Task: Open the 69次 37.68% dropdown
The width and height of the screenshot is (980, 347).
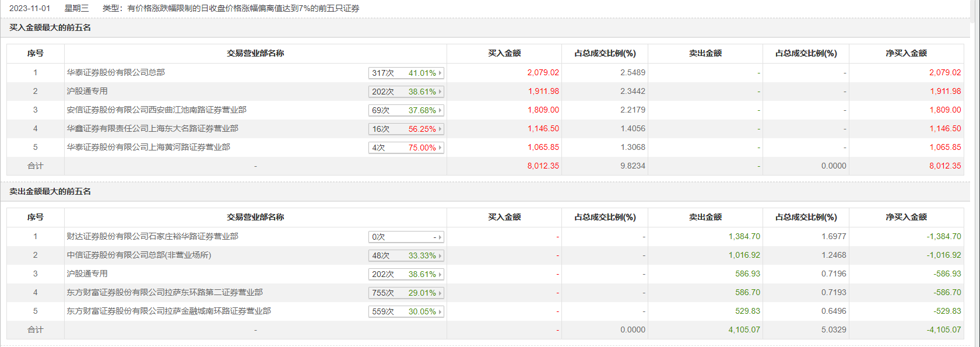Action: coord(406,110)
